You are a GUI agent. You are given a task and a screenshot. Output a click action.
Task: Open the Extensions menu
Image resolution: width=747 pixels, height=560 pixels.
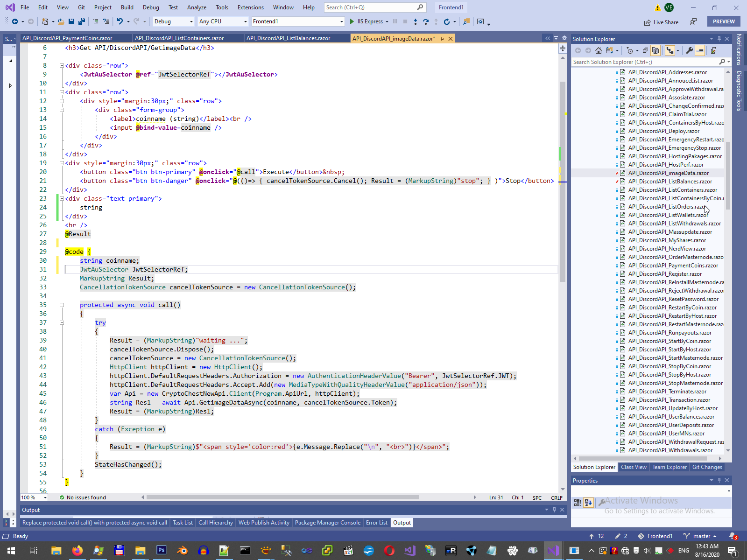coord(250,7)
